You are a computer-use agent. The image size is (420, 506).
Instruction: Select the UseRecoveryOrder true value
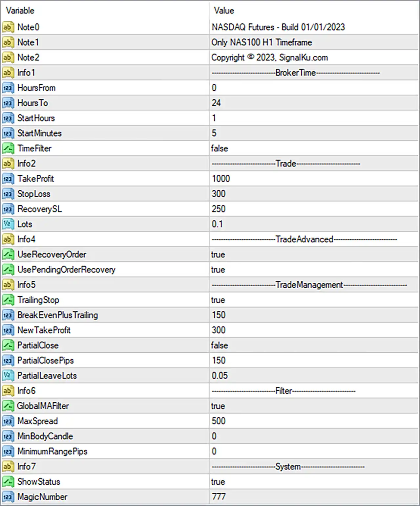[218, 254]
